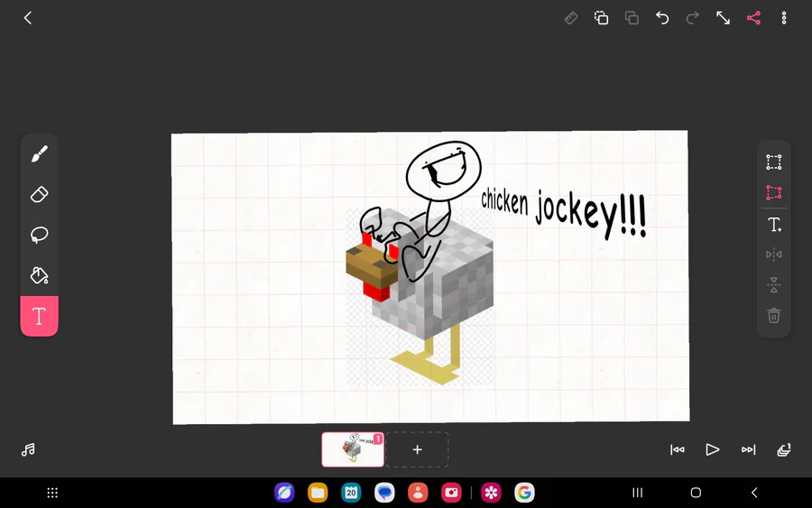Open the Calendar app showing 20
Screen dimensions: 812x508
click(351, 493)
